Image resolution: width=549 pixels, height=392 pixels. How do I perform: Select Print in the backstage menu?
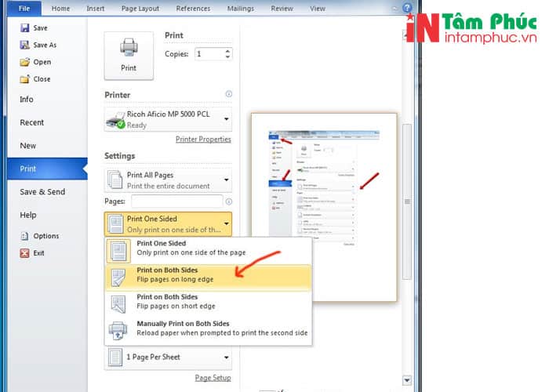click(47, 169)
